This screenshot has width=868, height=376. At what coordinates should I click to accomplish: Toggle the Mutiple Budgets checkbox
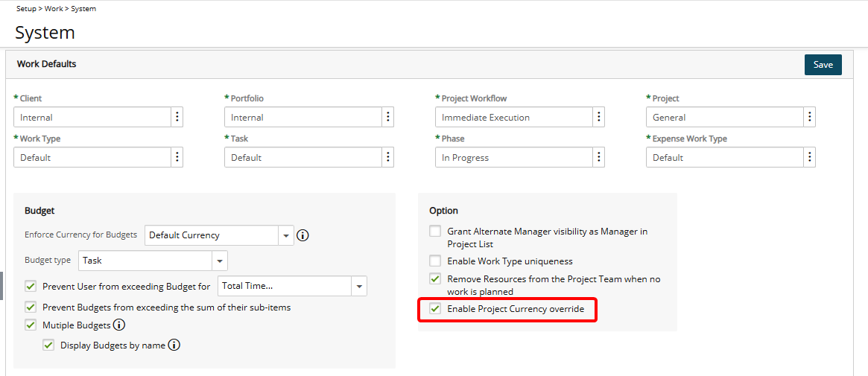click(31, 325)
